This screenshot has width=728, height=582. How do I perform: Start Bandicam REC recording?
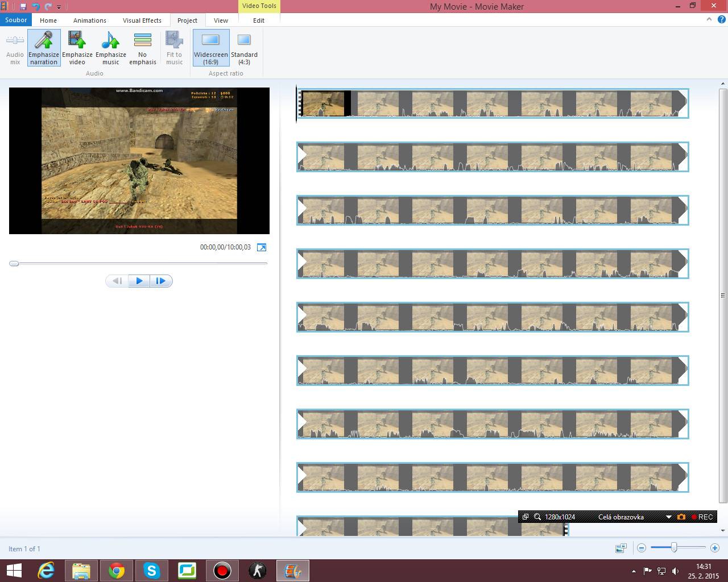click(702, 517)
